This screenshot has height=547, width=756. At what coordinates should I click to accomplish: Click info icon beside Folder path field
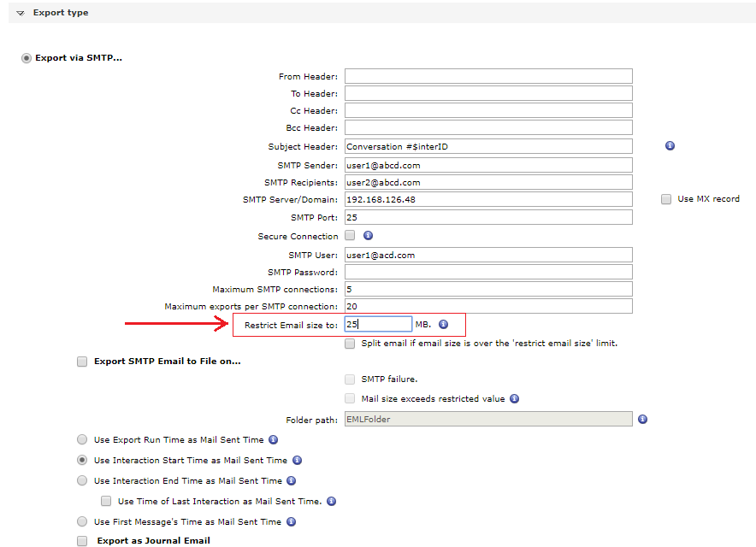click(642, 419)
